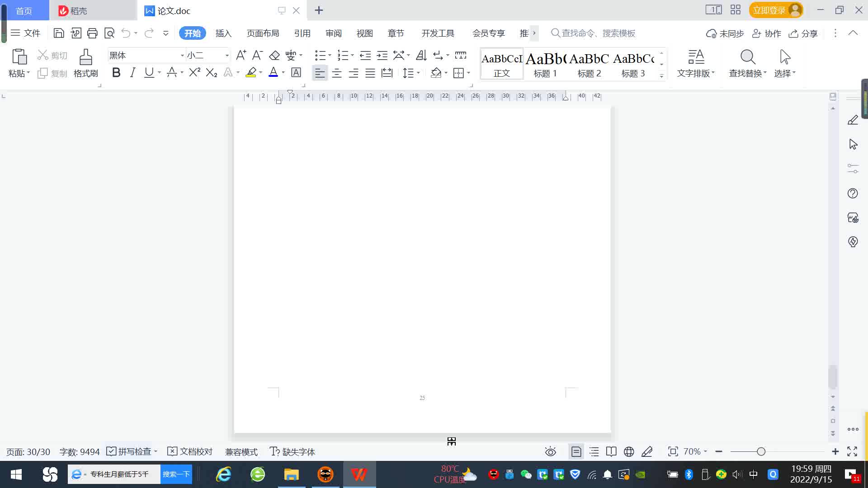This screenshot has height=488, width=868.
Task: Toggle Italic formatting
Action: coord(132,72)
